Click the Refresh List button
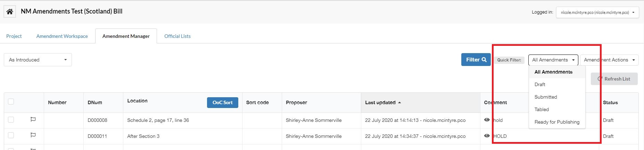 pyautogui.click(x=614, y=79)
